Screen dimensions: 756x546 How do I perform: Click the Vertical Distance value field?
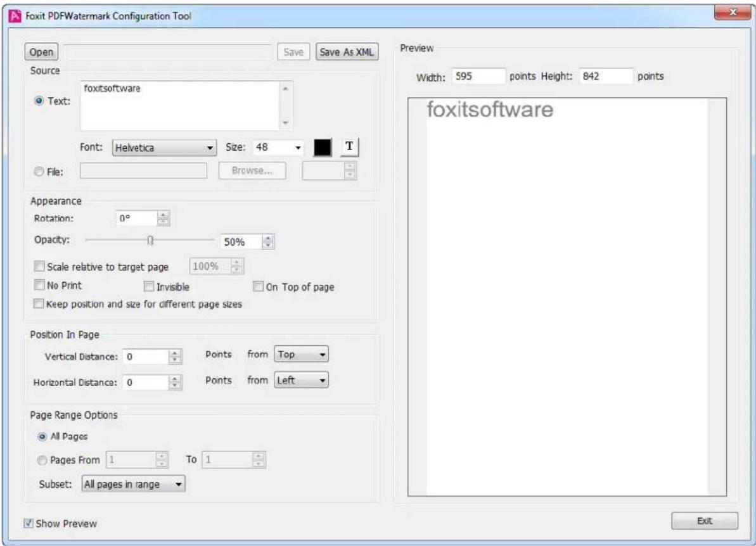point(146,357)
